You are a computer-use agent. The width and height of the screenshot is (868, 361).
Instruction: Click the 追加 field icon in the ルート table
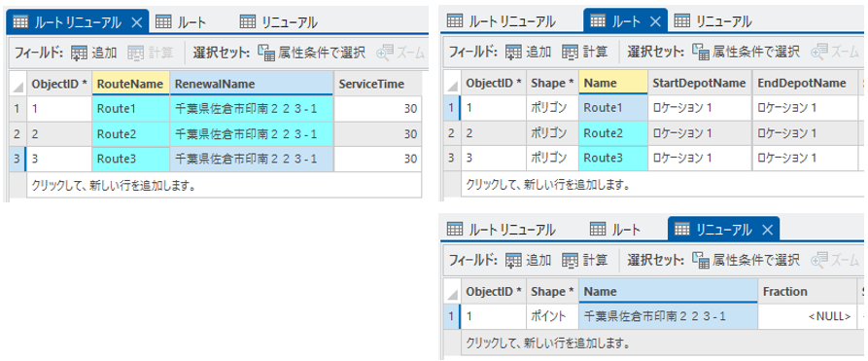[514, 53]
